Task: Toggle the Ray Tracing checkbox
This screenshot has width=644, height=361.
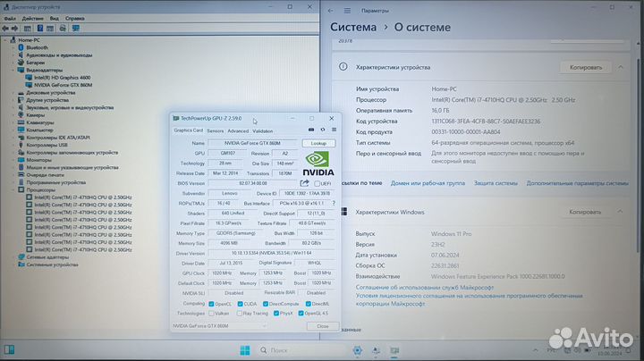Action: click(240, 314)
